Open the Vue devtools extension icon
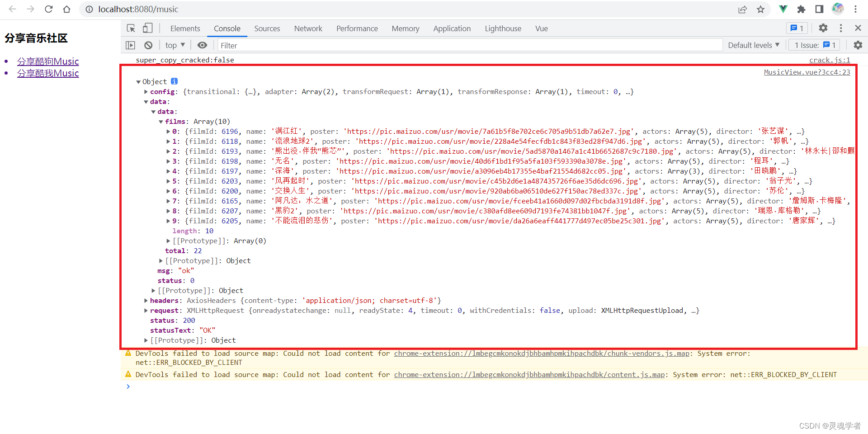The image size is (868, 434). click(783, 9)
